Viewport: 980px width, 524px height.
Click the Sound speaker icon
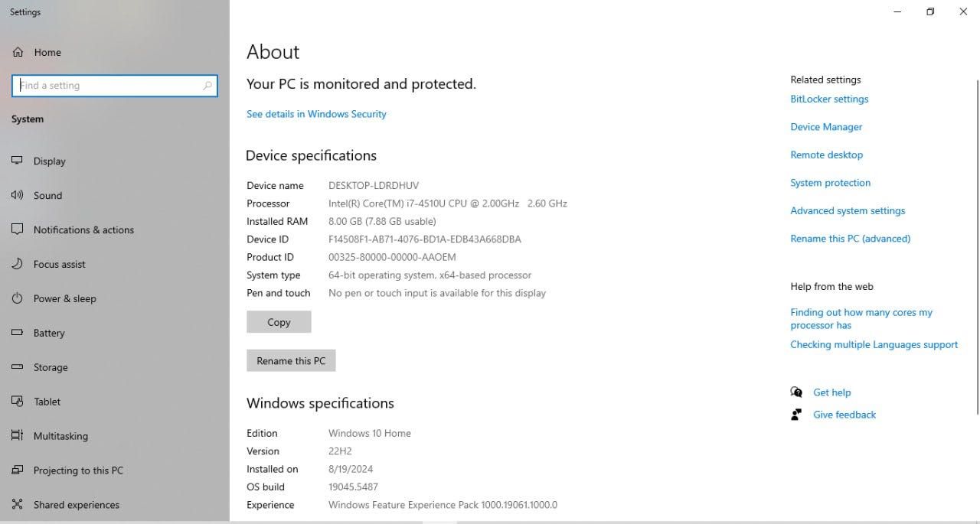coord(18,195)
